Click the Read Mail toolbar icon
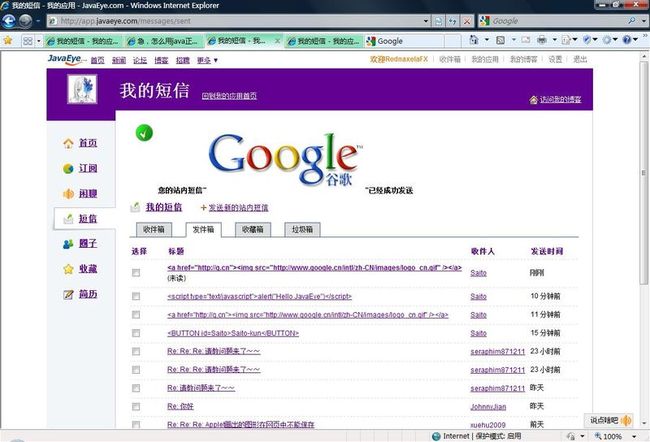This screenshot has height=442, width=650. pos(526,40)
